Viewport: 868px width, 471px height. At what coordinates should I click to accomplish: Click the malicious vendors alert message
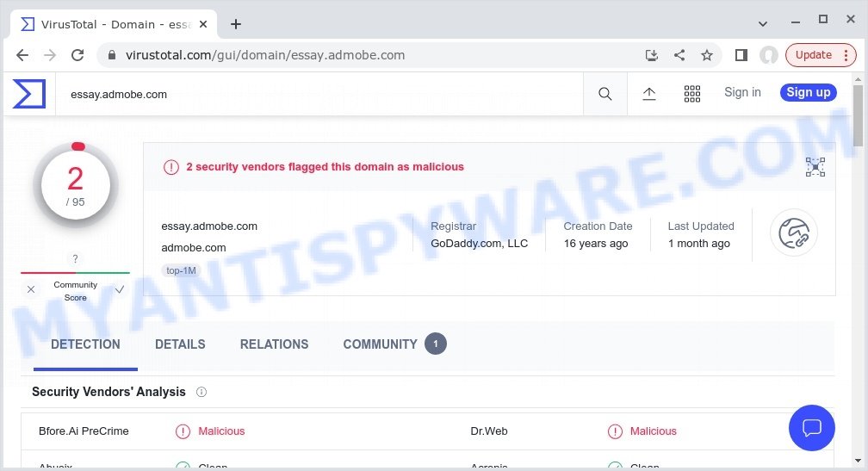click(325, 166)
